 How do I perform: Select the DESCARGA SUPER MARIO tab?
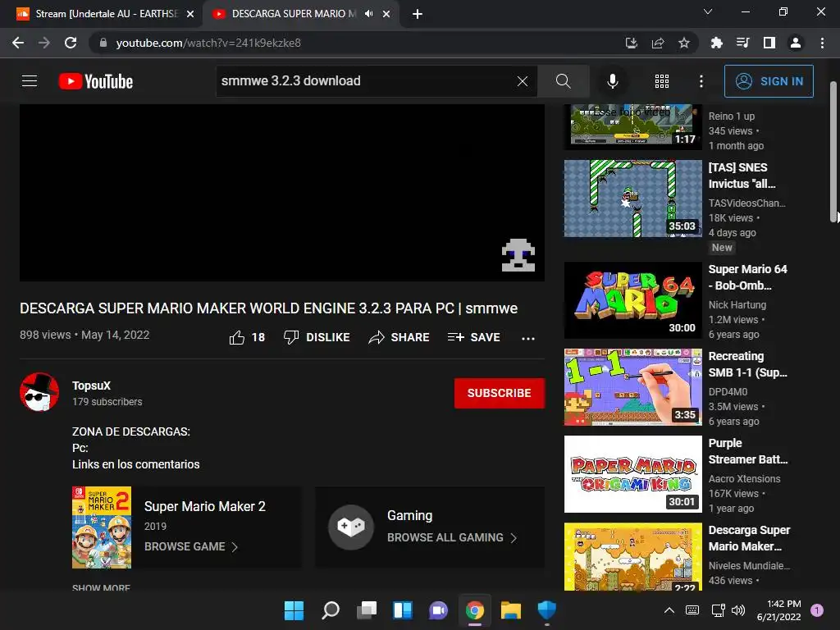[x=292, y=14]
